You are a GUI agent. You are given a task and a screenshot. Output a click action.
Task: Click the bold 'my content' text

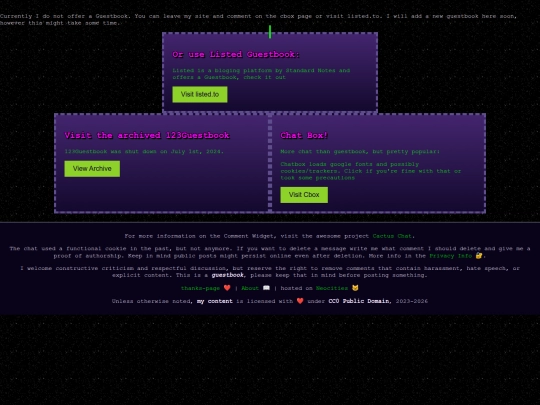pos(215,301)
